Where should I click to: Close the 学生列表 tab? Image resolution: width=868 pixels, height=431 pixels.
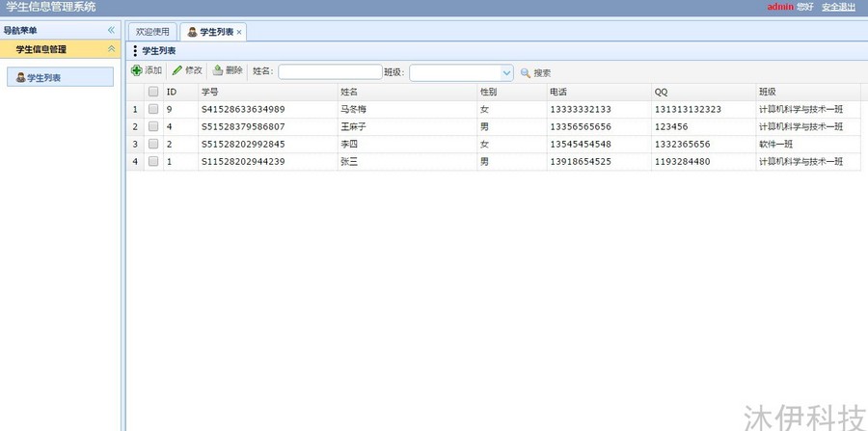click(239, 33)
